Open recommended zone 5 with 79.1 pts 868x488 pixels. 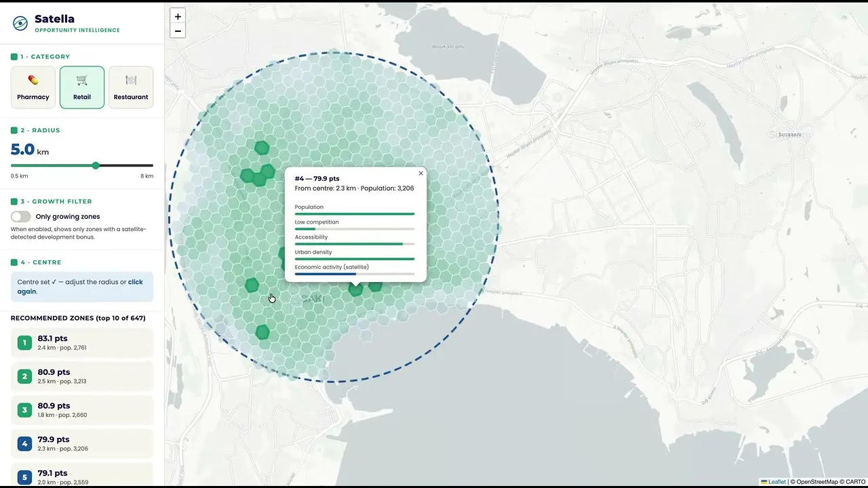[x=82, y=475]
